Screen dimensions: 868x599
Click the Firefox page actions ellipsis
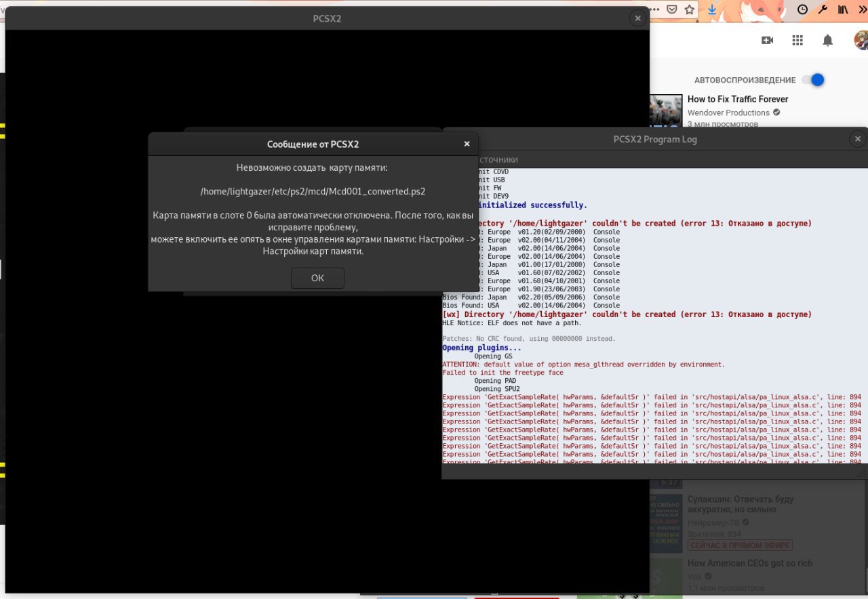pyautogui.click(x=654, y=9)
